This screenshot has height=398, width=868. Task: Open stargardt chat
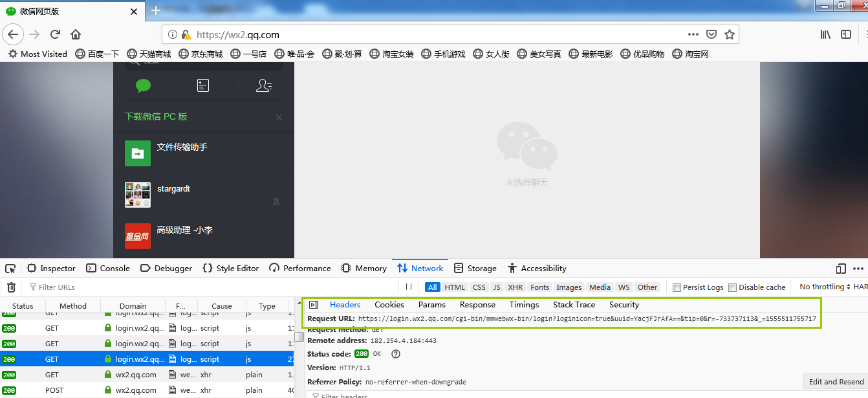click(203, 195)
